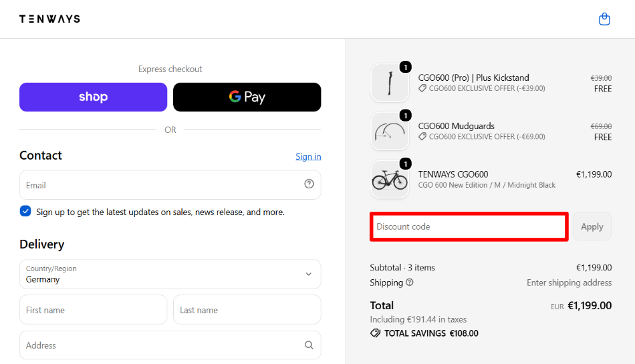Viewport: 635px width, 364px height.
Task: Focus the Last name field
Action: (x=247, y=310)
